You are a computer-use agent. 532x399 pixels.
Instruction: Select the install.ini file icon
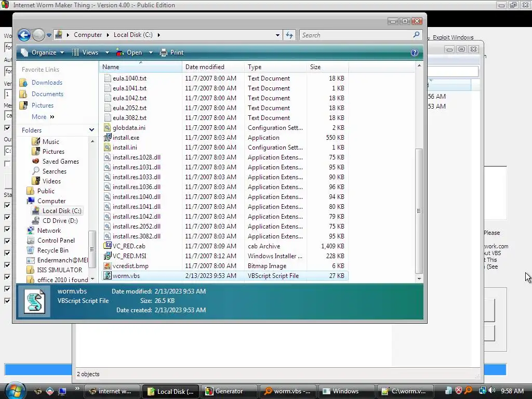point(107,147)
